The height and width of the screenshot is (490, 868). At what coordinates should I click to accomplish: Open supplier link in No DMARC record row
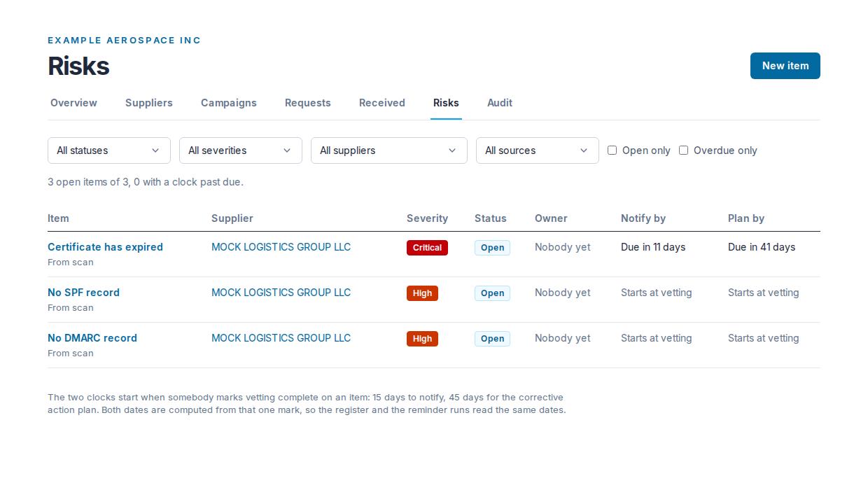[x=281, y=338]
